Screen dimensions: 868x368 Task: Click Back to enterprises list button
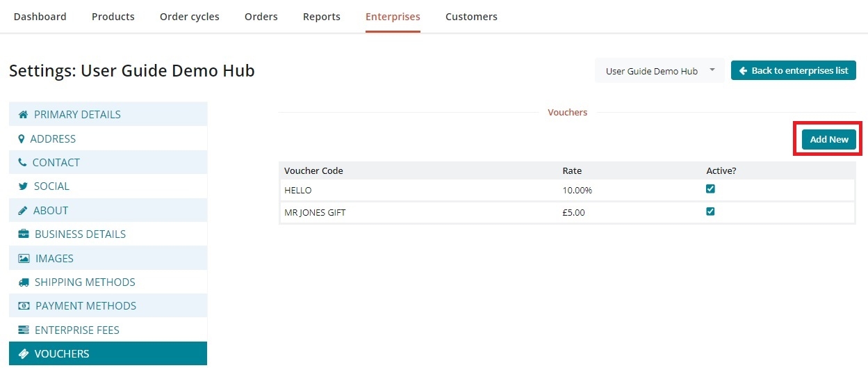[793, 71]
